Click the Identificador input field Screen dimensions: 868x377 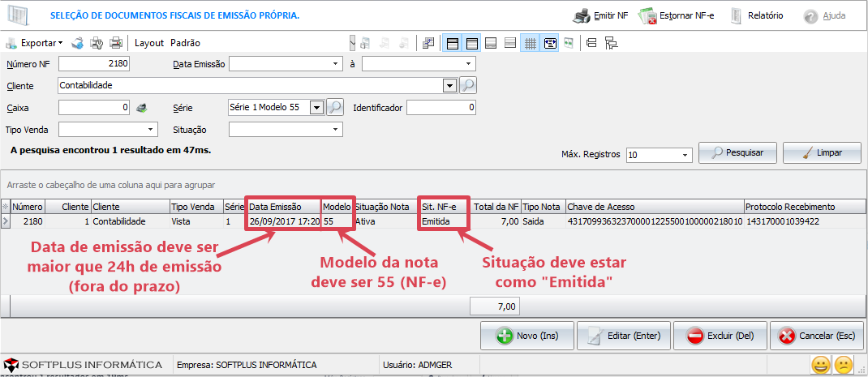click(441, 107)
